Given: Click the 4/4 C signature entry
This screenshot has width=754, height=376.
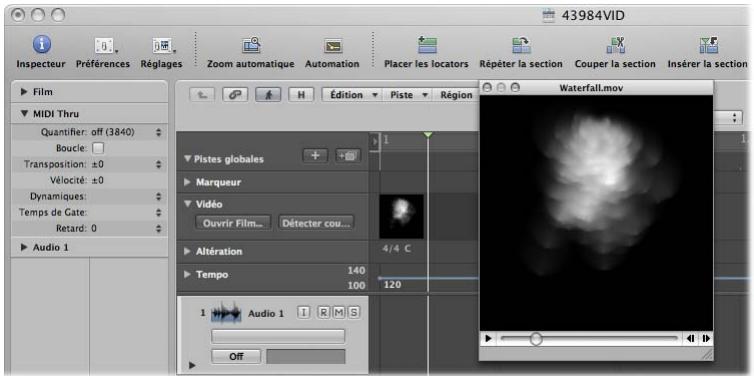Looking at the screenshot, I should [x=397, y=250].
